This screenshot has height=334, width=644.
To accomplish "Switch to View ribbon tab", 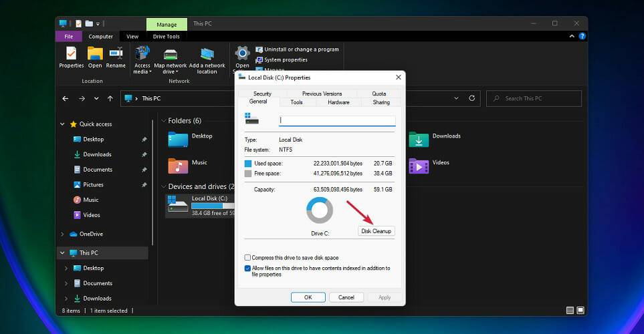I will pyautogui.click(x=132, y=37).
